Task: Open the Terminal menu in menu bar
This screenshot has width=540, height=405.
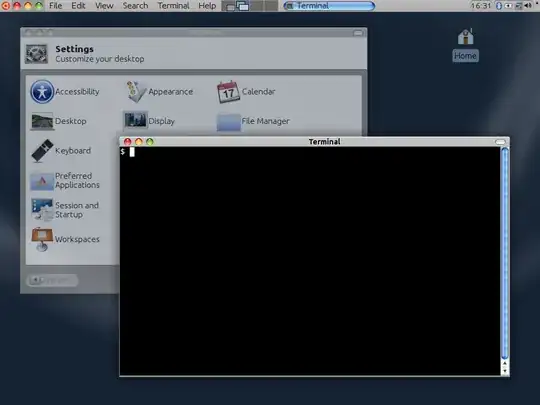Action: [173, 6]
